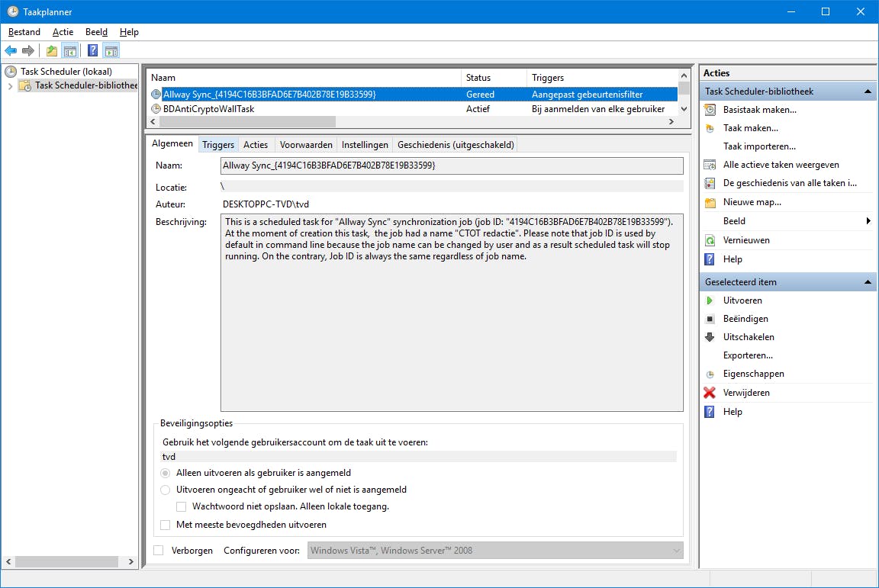Open the Bestand menu
The image size is (879, 588).
(x=24, y=32)
